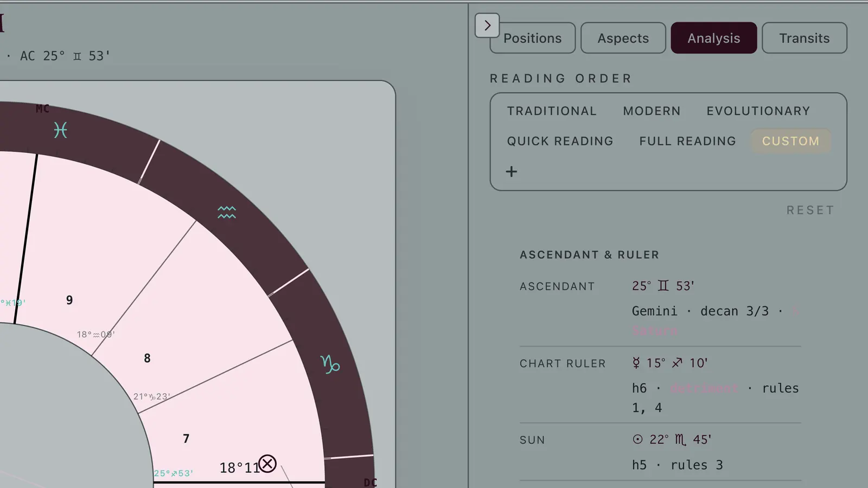Choose Modern reading order
This screenshot has width=868, height=488.
(x=652, y=111)
